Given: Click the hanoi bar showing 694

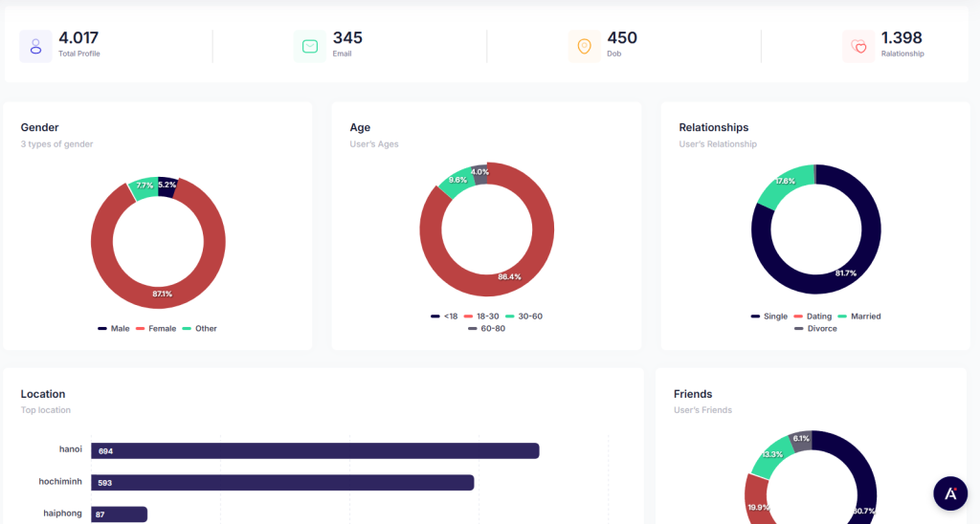Looking at the screenshot, I should (x=315, y=451).
